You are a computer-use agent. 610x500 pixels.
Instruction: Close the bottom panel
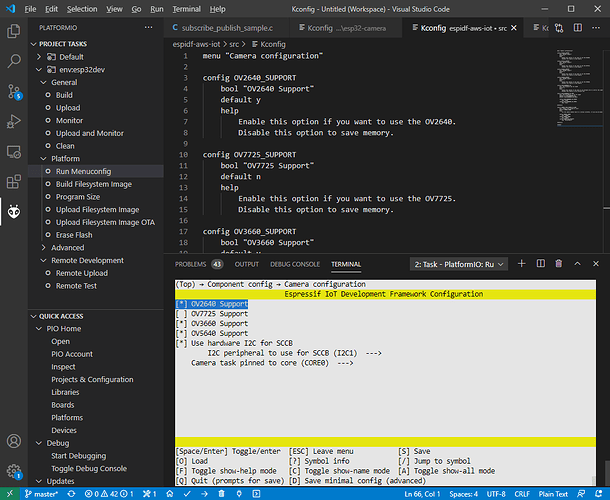[596, 264]
